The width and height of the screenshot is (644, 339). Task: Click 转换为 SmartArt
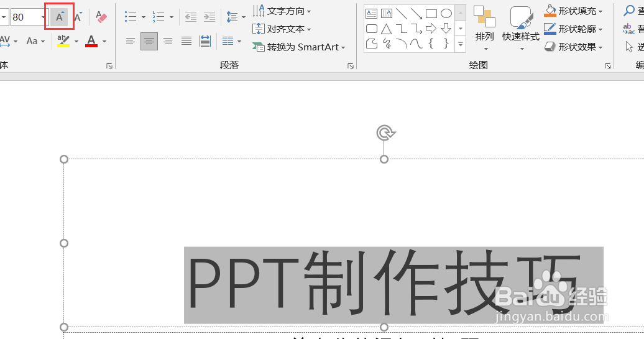click(298, 47)
